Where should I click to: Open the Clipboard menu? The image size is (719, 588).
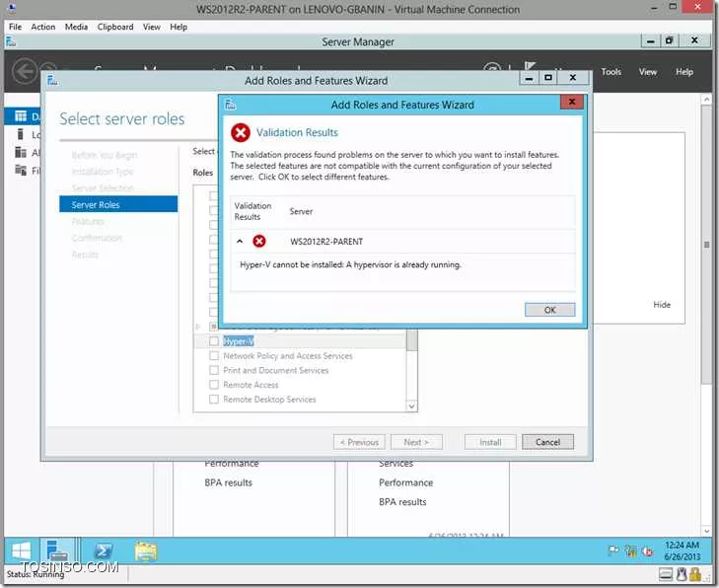pos(115,27)
